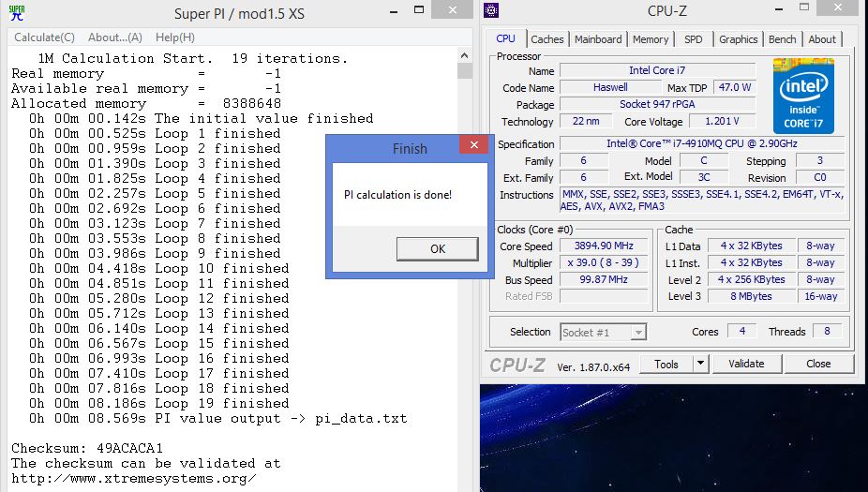This screenshot has width=868, height=492.
Task: Click the Super PI scrollbar up arrow
Action: (x=464, y=55)
